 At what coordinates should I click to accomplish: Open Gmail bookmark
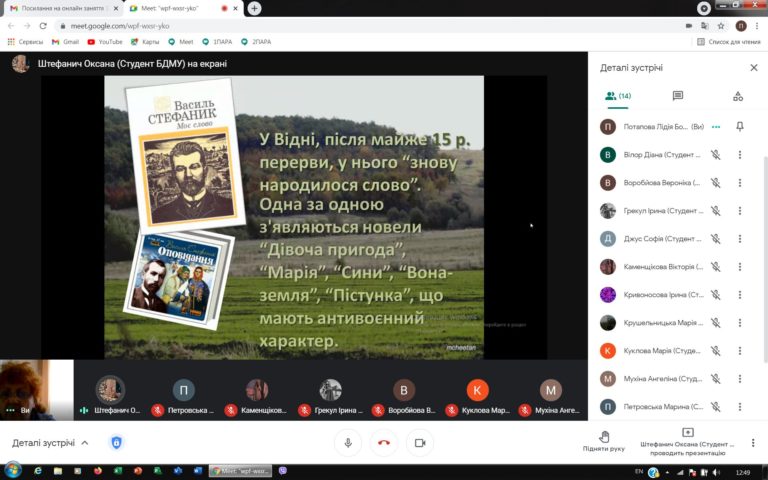click(65, 42)
